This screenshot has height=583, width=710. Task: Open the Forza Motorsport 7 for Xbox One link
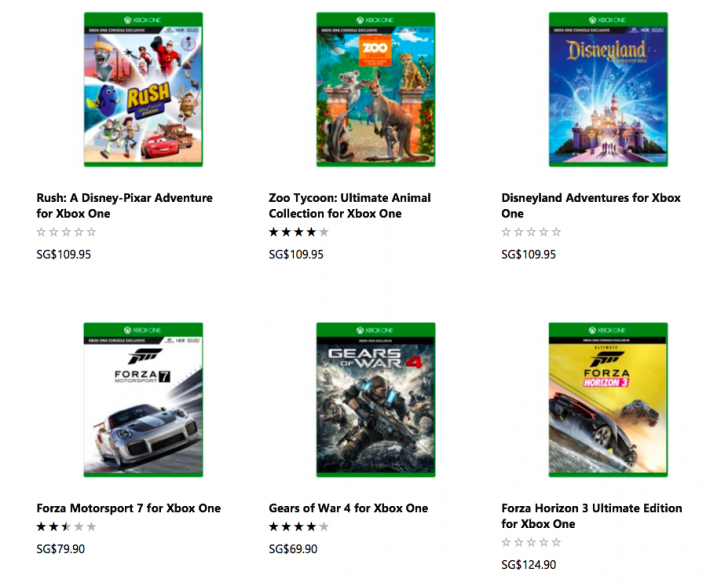tap(128, 508)
